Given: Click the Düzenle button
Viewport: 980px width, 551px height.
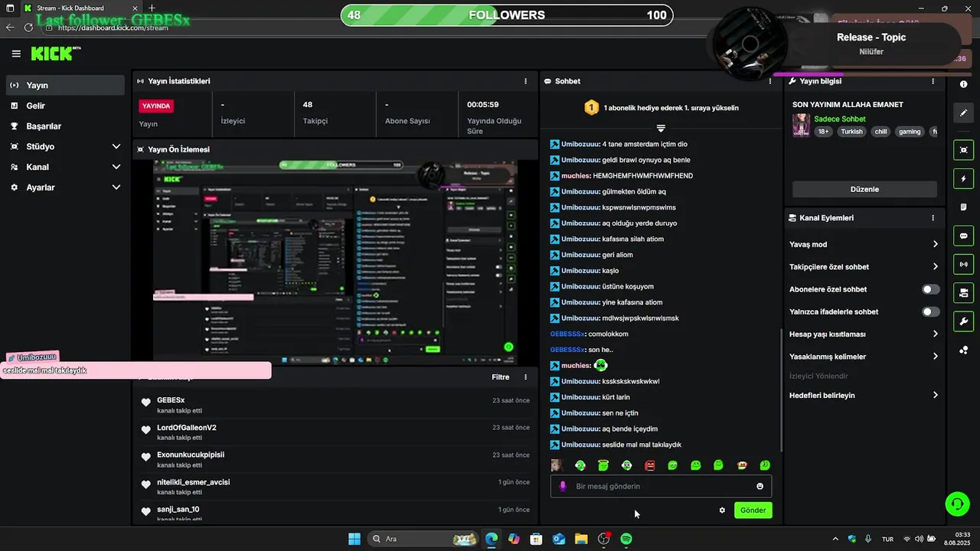Looking at the screenshot, I should (864, 189).
